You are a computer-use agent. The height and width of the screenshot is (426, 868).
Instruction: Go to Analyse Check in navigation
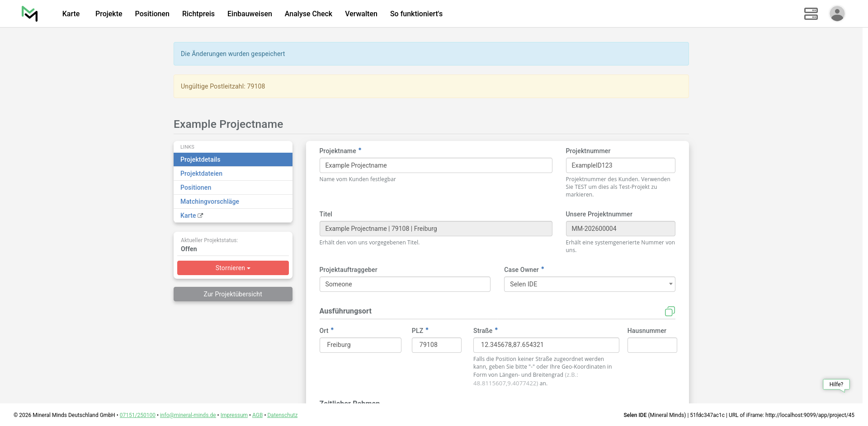pyautogui.click(x=308, y=14)
